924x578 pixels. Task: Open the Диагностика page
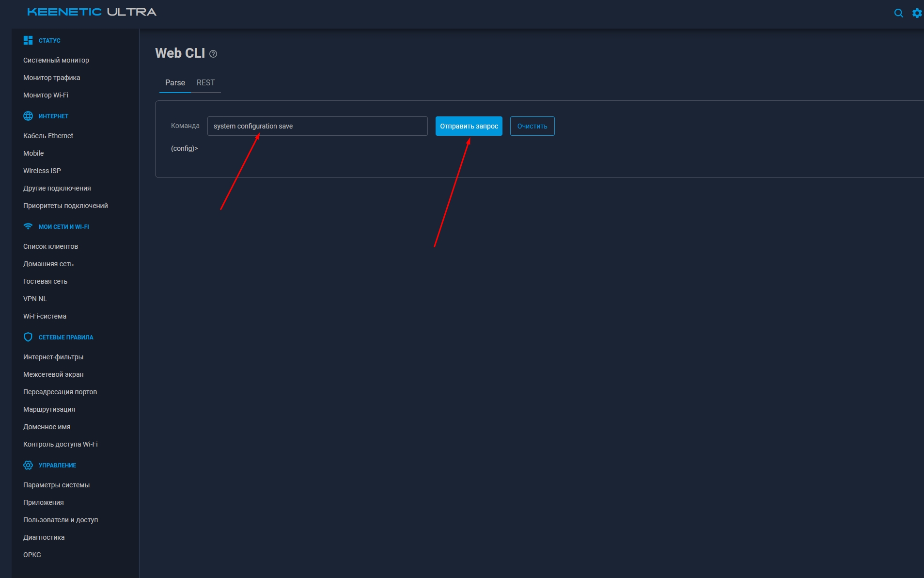(44, 537)
